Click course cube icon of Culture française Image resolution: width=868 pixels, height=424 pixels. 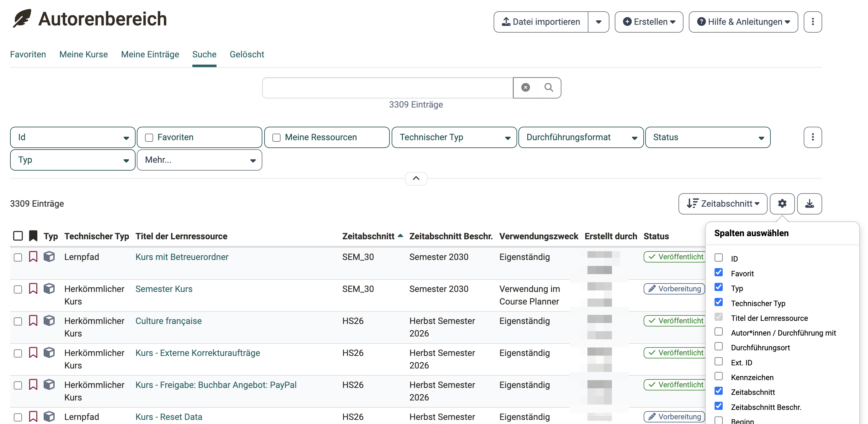(49, 321)
